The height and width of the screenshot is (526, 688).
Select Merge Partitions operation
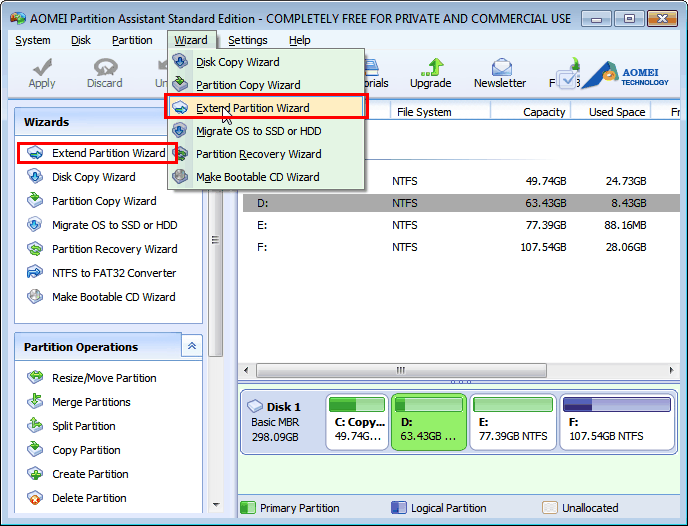[91, 402]
